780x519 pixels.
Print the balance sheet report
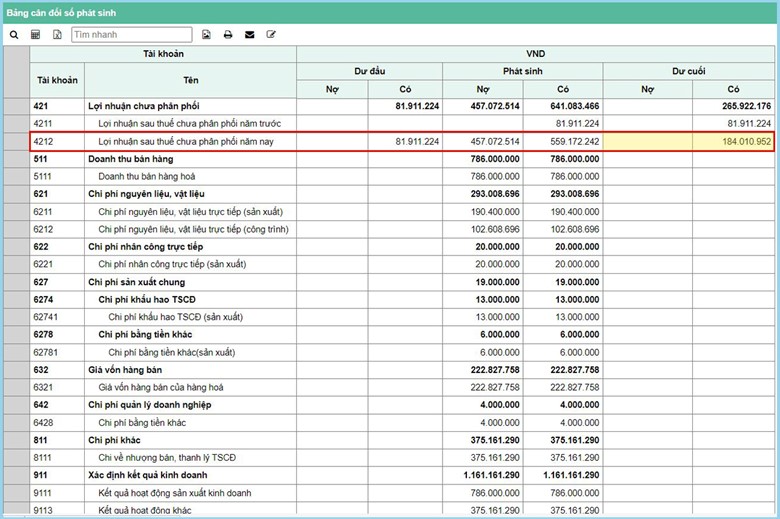tap(228, 35)
